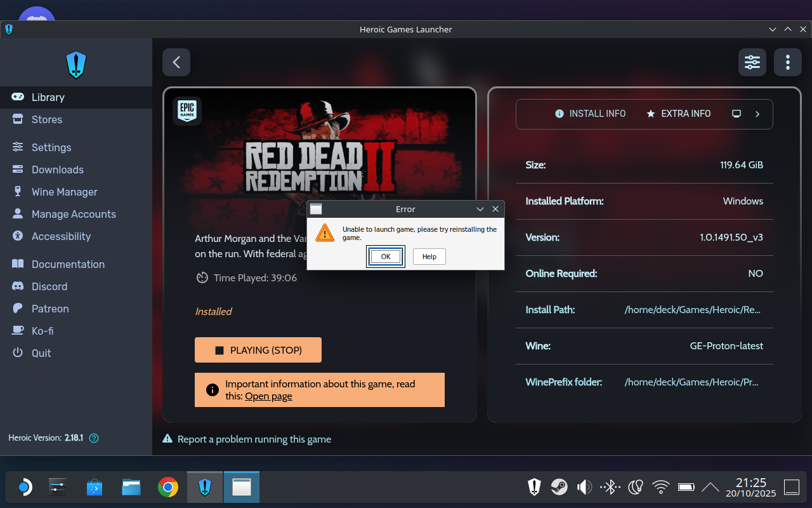Click the Discord icon in sidebar

[18, 286]
